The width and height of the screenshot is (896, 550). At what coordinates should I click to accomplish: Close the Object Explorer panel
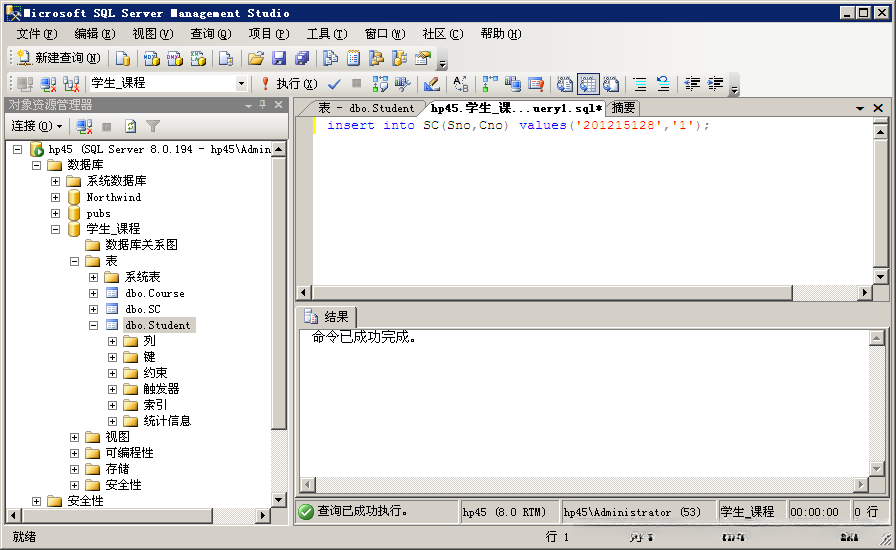point(278,105)
